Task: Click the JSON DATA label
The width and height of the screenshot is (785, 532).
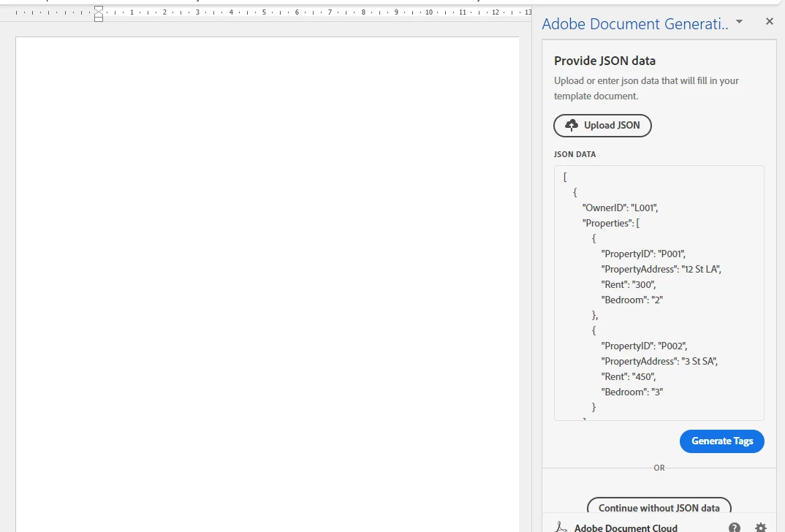Action: pyautogui.click(x=574, y=154)
